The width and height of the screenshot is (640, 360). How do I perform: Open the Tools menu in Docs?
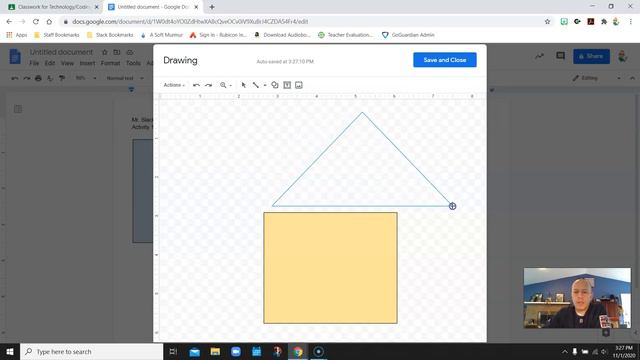[133, 63]
